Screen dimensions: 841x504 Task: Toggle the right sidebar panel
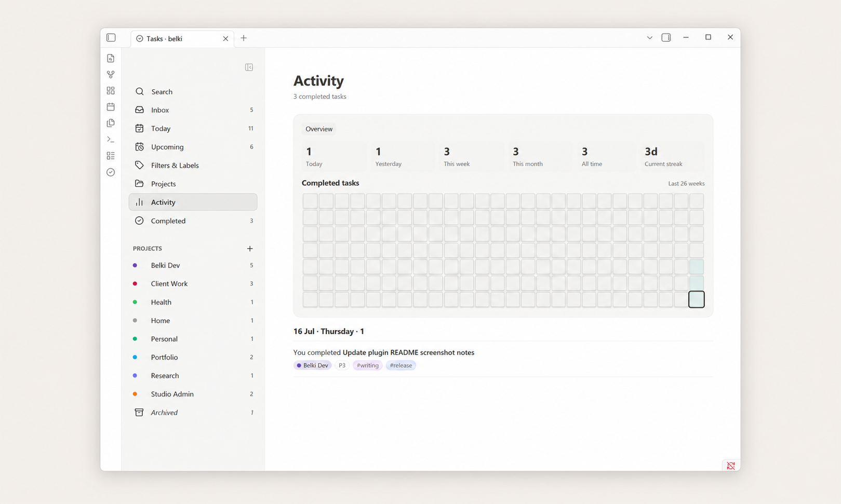pyautogui.click(x=666, y=37)
